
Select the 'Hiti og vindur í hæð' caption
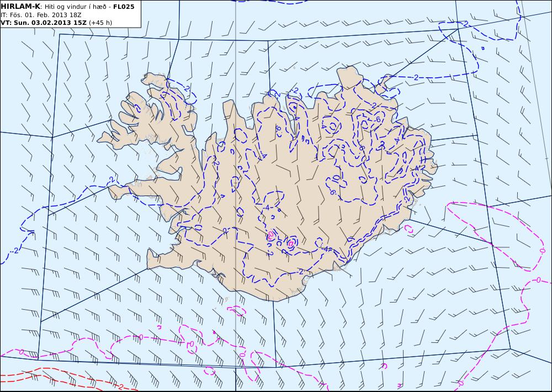pyautogui.click(x=75, y=7)
